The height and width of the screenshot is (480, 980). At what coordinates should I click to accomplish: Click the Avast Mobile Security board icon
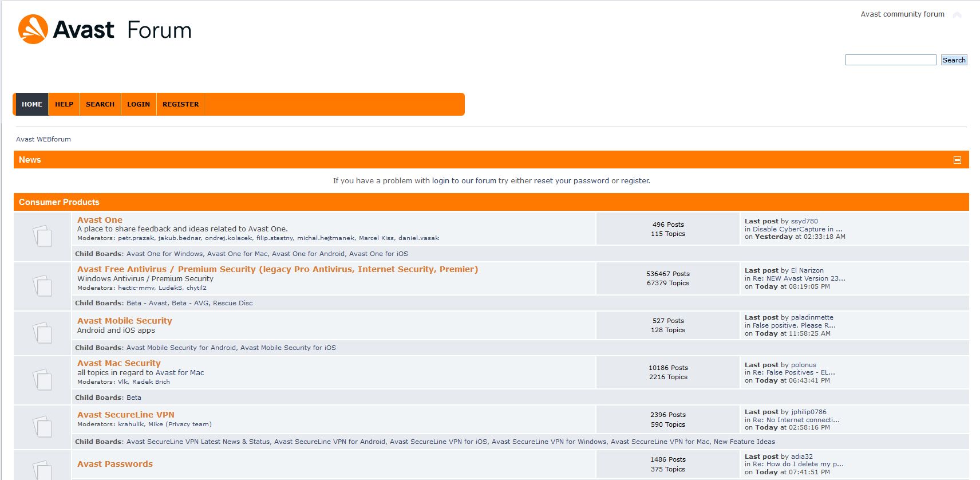point(42,333)
